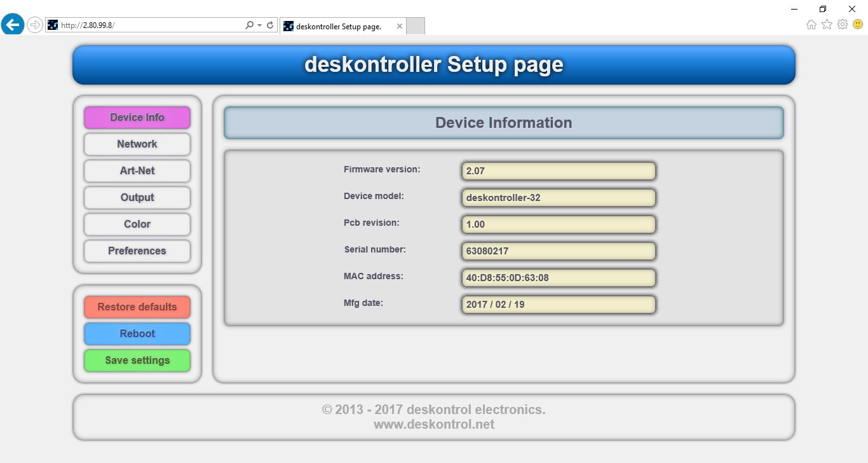Close the deskontroller Setup page tab

click(399, 27)
